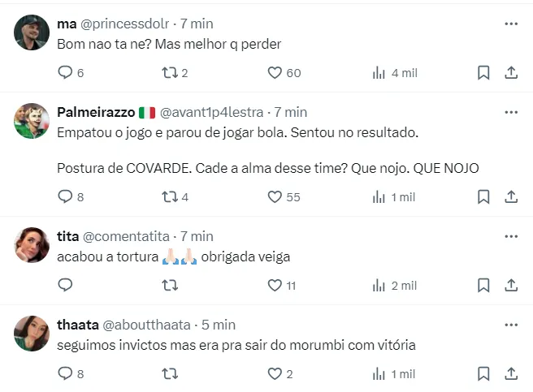View analytics of Palmeirazzo's tweet
Image resolution: width=533 pixels, height=392 pixels.
pos(379,196)
